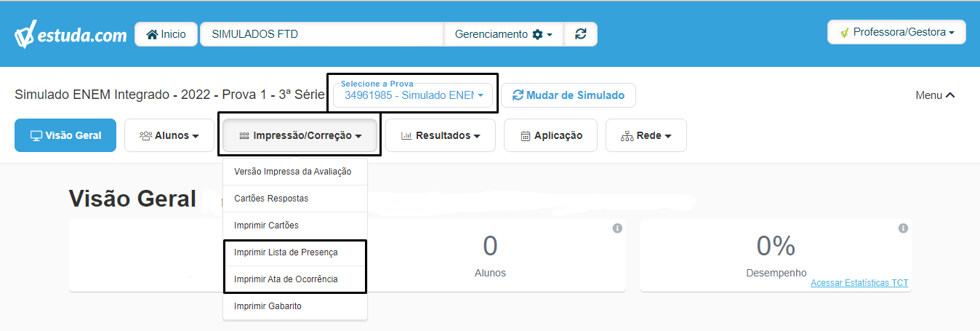This screenshot has width=980, height=331.
Task: Open the Professora/Gestora profile dropdown
Action: coord(896,32)
